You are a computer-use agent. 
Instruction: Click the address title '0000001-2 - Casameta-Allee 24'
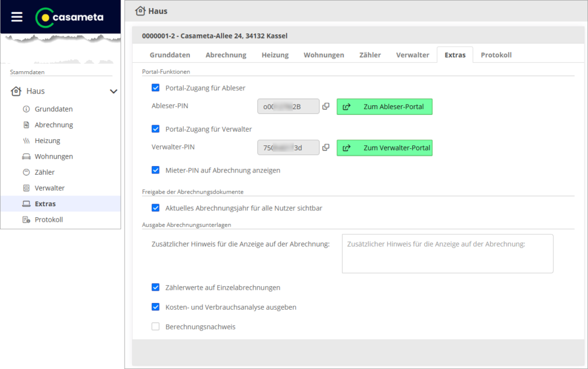click(215, 36)
